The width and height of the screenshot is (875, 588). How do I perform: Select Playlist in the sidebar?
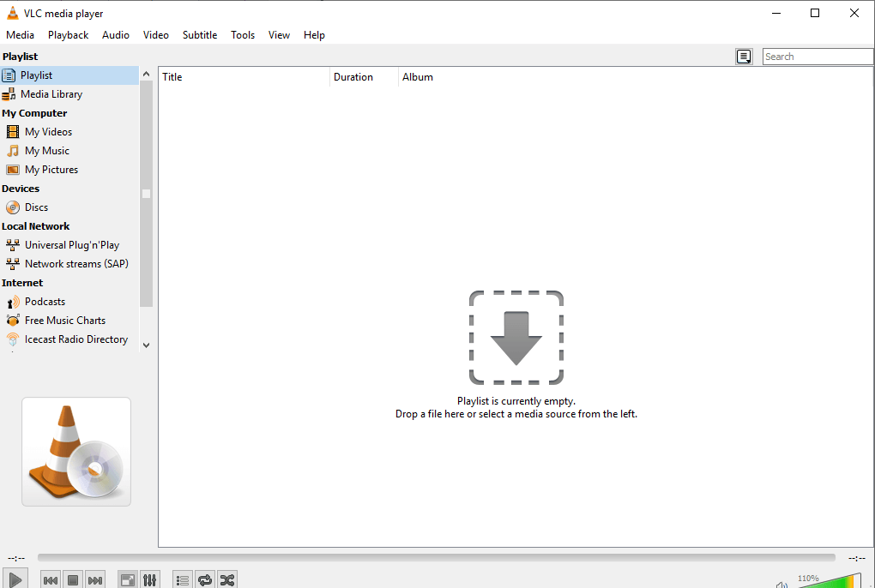(69, 75)
